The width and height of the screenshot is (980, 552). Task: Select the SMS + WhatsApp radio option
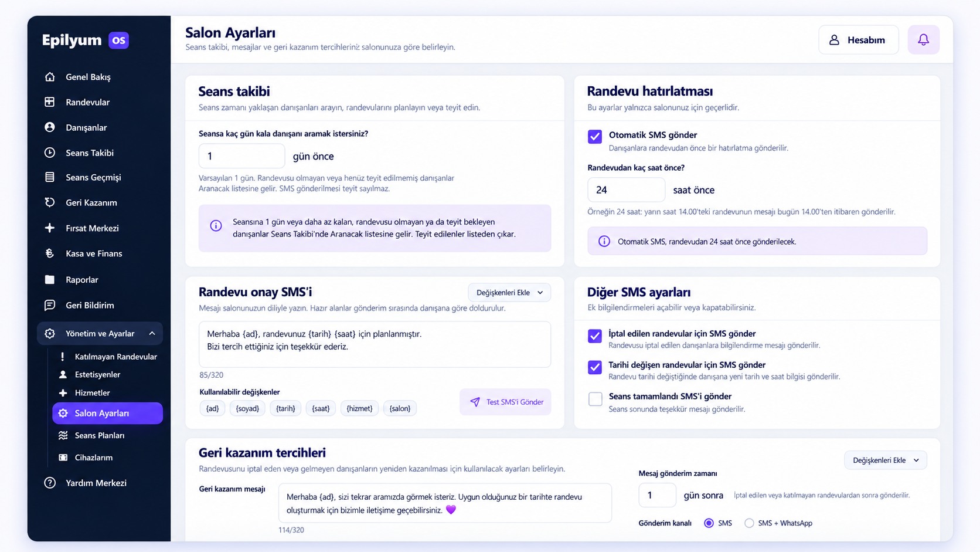[x=749, y=523]
